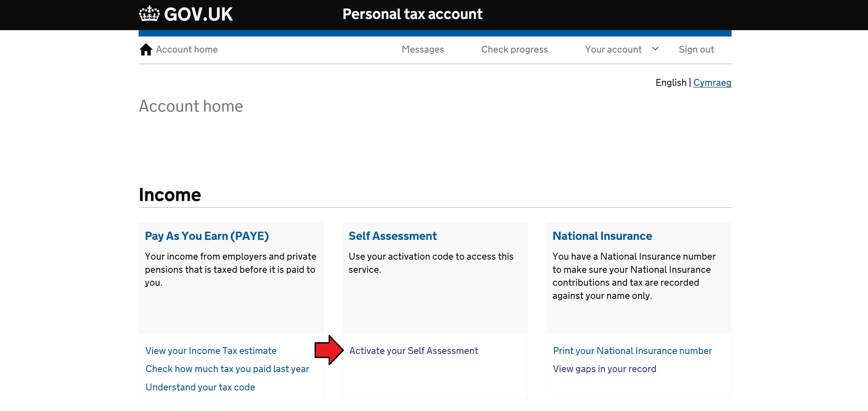
Task: View your Income Tax estimate
Action: [211, 351]
